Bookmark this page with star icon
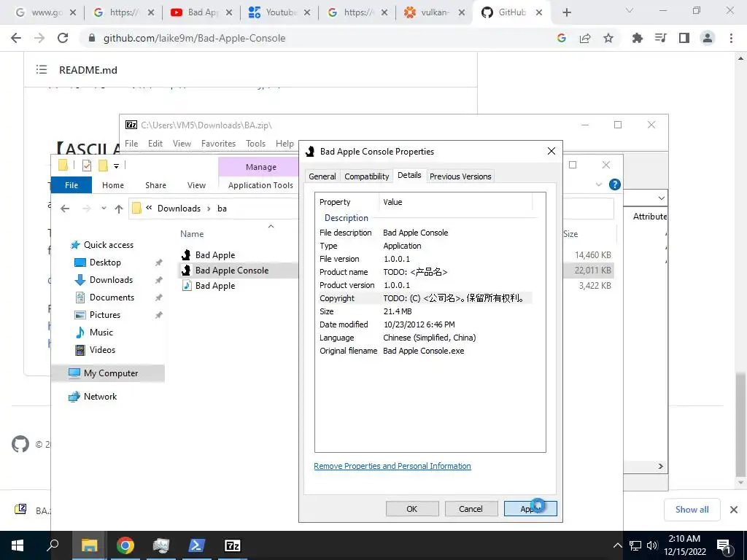This screenshot has width=747, height=560. click(608, 38)
